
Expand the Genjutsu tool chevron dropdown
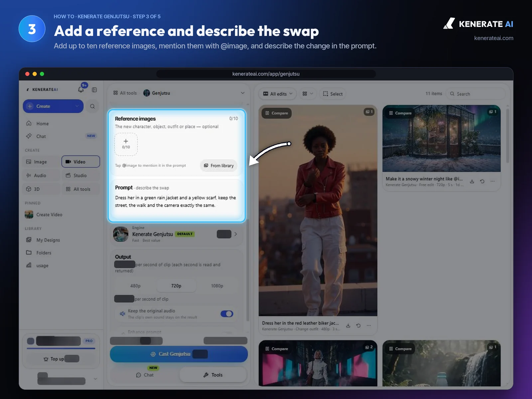pyautogui.click(x=242, y=93)
